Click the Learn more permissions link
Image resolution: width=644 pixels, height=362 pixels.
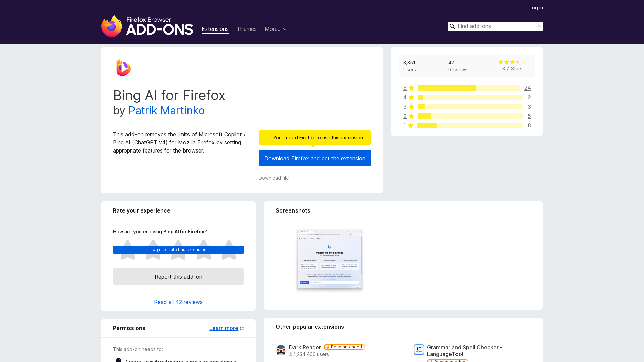click(x=224, y=328)
